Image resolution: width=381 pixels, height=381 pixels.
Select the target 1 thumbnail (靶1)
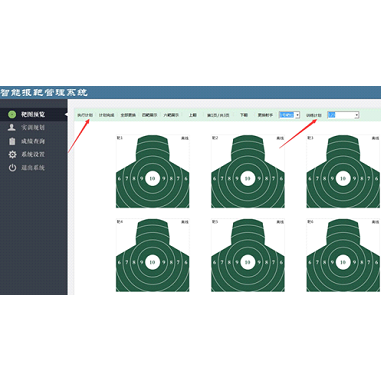coord(153,171)
